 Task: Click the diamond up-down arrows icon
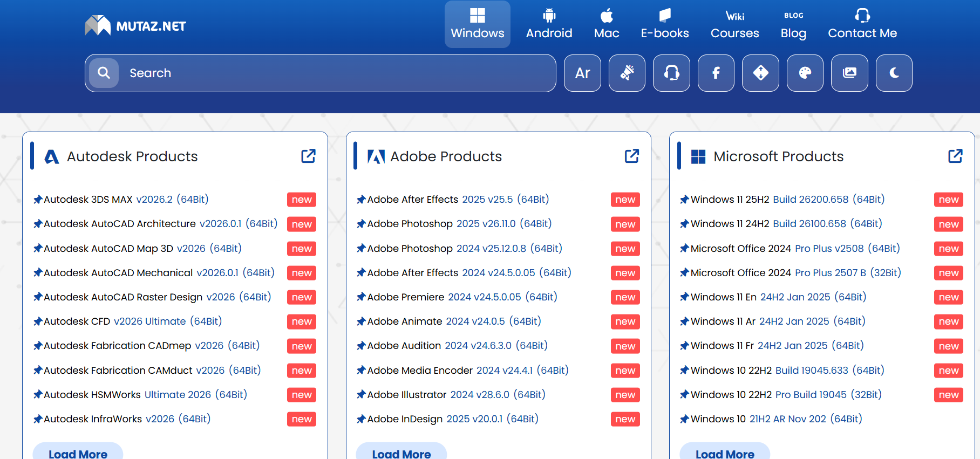click(x=760, y=73)
